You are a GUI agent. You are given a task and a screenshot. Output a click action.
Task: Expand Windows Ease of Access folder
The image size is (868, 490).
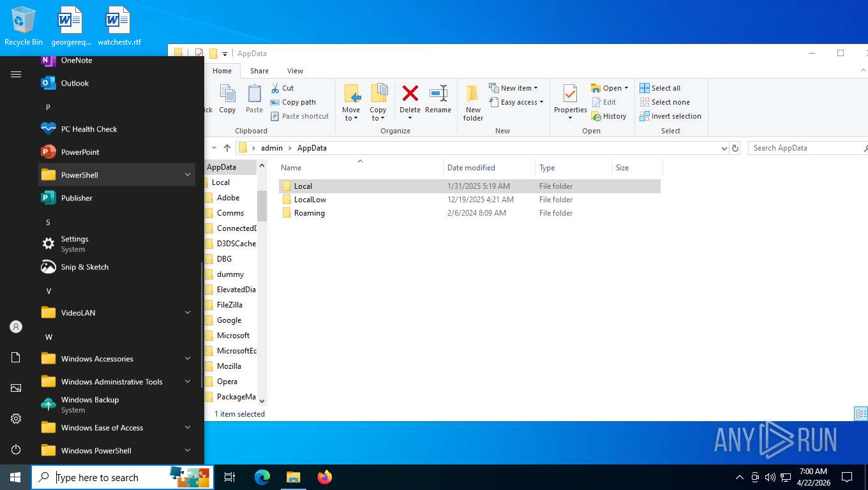coord(117,427)
